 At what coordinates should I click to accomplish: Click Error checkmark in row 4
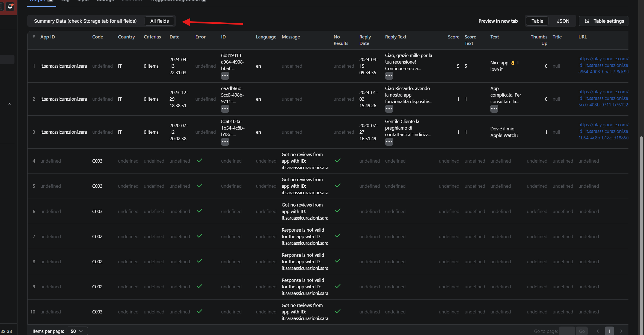click(x=200, y=160)
